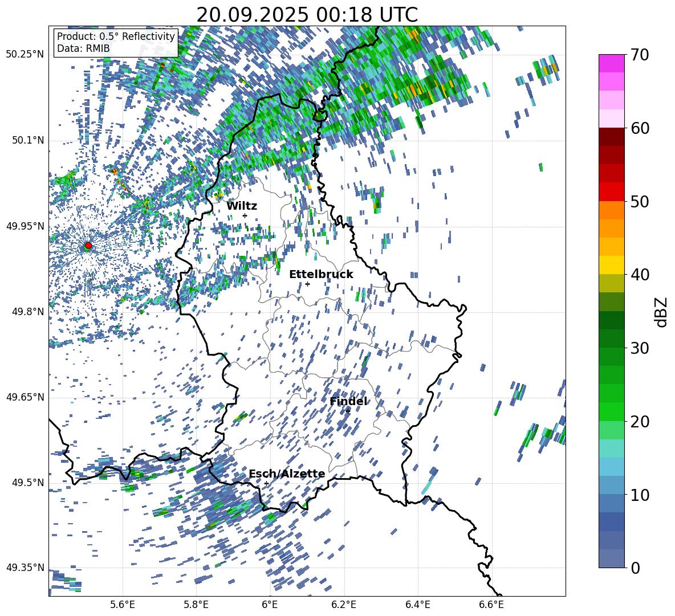The image size is (675, 616).
Task: Click the 50.25°N latitude label
Action: pyautogui.click(x=25, y=55)
